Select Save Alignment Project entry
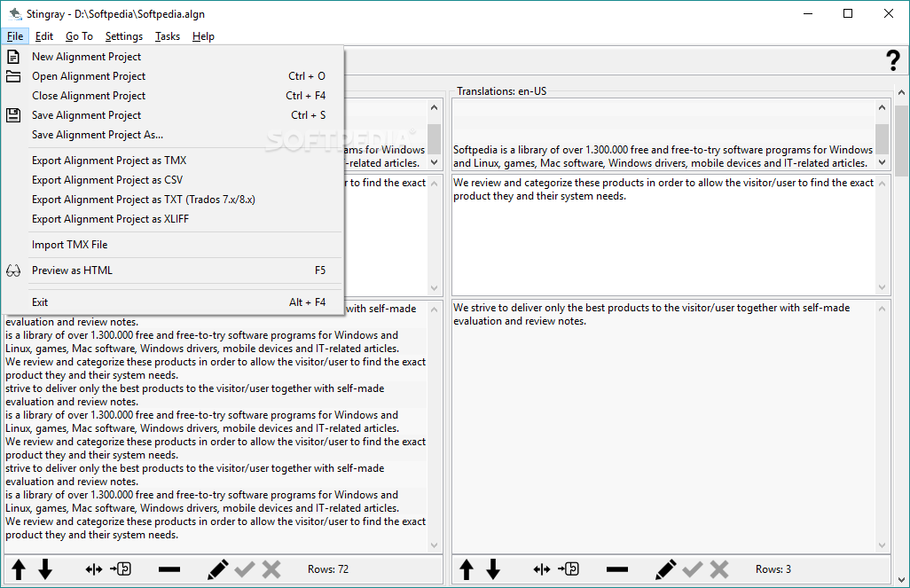 click(x=173, y=115)
